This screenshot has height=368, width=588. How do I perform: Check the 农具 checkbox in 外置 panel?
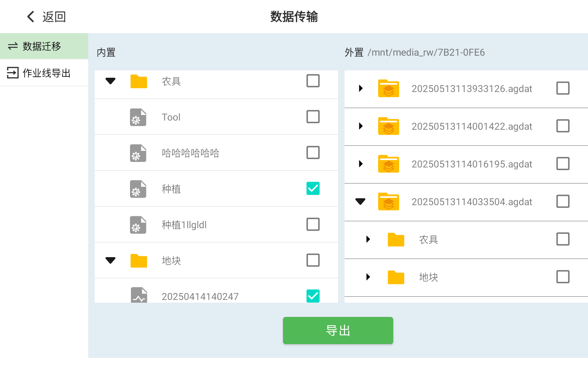click(x=563, y=239)
